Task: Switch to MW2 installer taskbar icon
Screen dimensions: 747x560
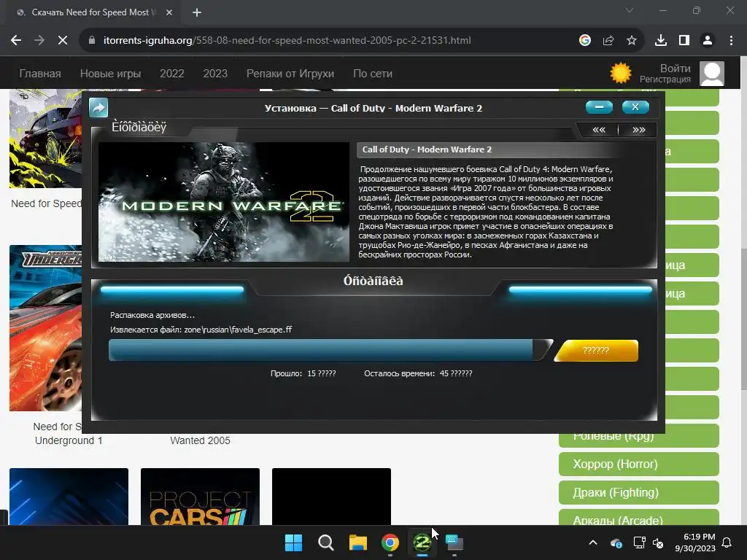Action: pyautogui.click(x=422, y=542)
